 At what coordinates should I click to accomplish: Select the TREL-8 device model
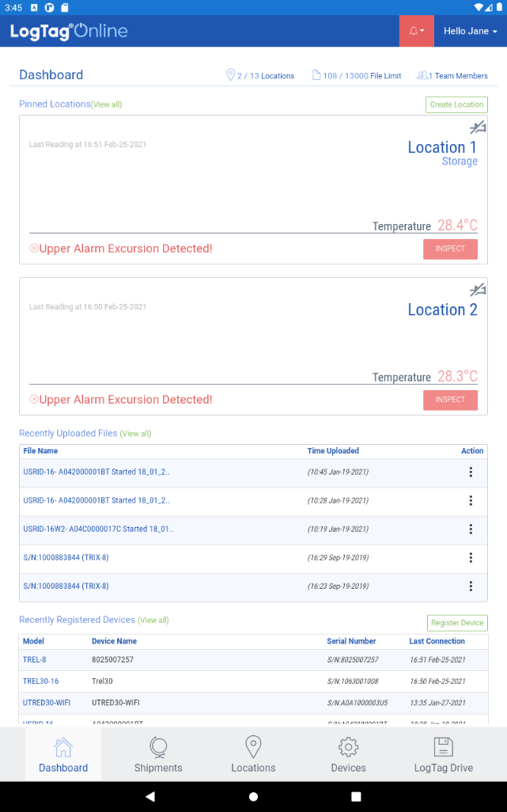coord(35,660)
